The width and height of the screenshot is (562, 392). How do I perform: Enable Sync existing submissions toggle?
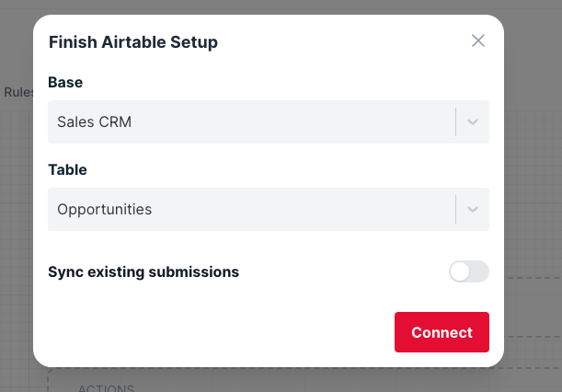click(468, 271)
